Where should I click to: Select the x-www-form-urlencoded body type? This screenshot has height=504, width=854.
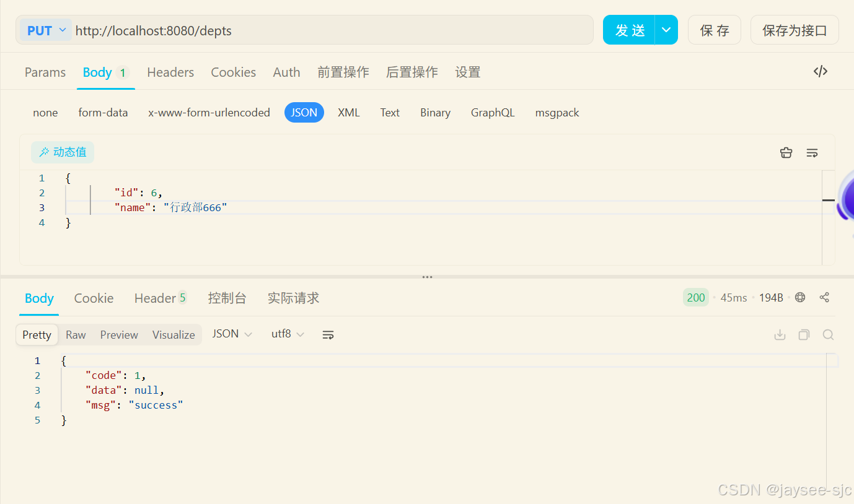point(209,113)
